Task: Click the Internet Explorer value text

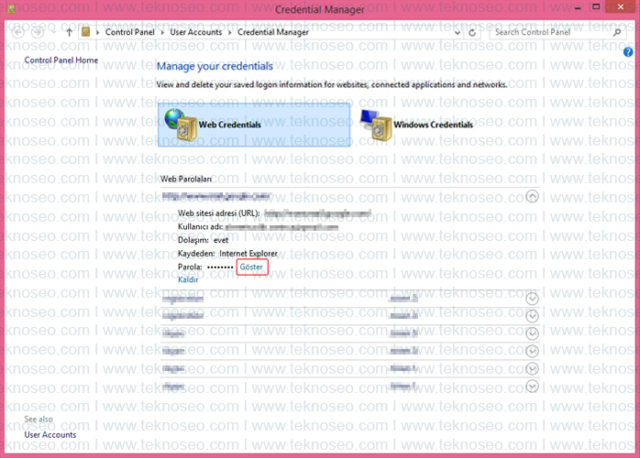Action: (x=248, y=253)
